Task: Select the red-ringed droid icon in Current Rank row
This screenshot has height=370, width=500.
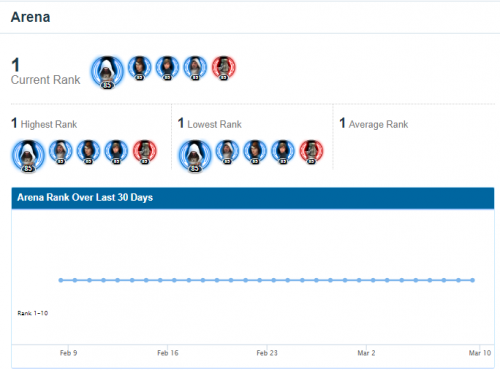Action: coord(224,68)
